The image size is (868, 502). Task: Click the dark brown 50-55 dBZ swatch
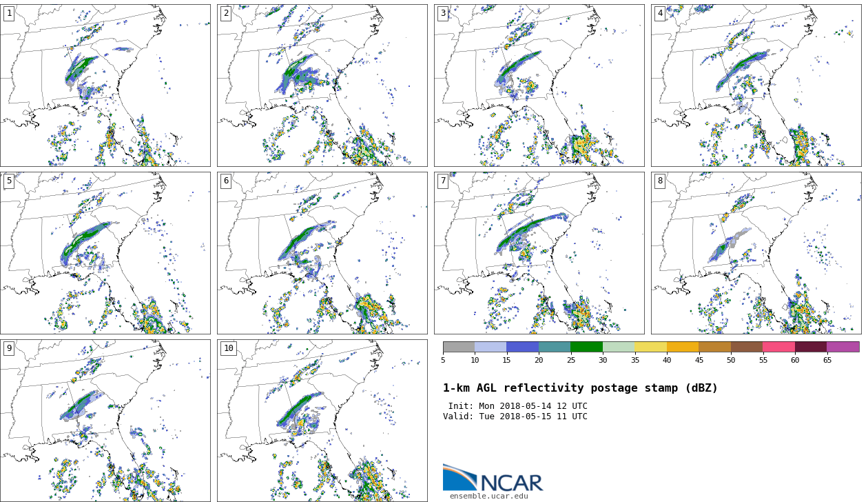(747, 347)
